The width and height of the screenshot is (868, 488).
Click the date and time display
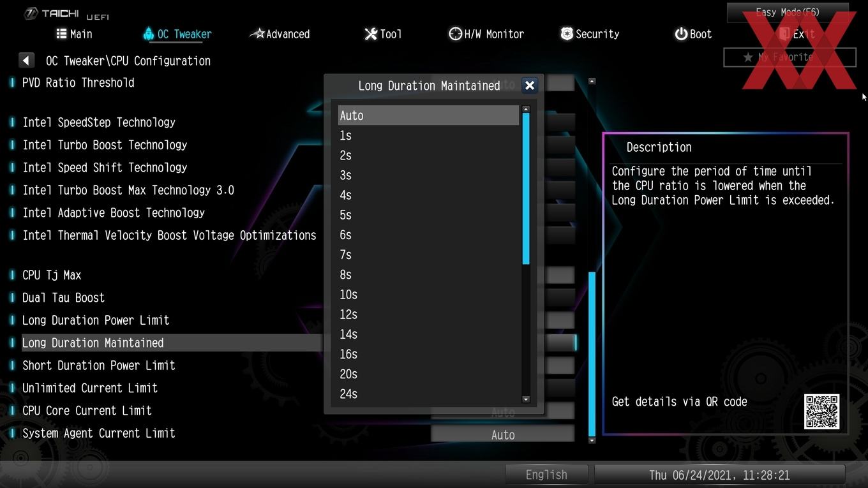[719, 475]
